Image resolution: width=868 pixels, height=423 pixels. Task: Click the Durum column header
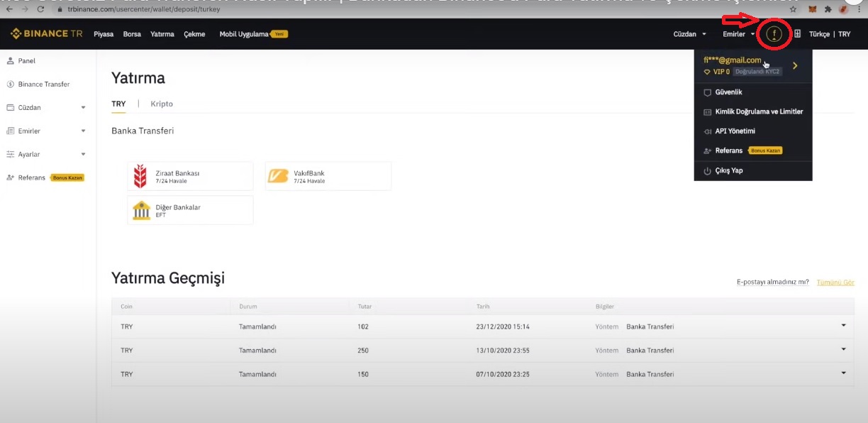coord(248,307)
